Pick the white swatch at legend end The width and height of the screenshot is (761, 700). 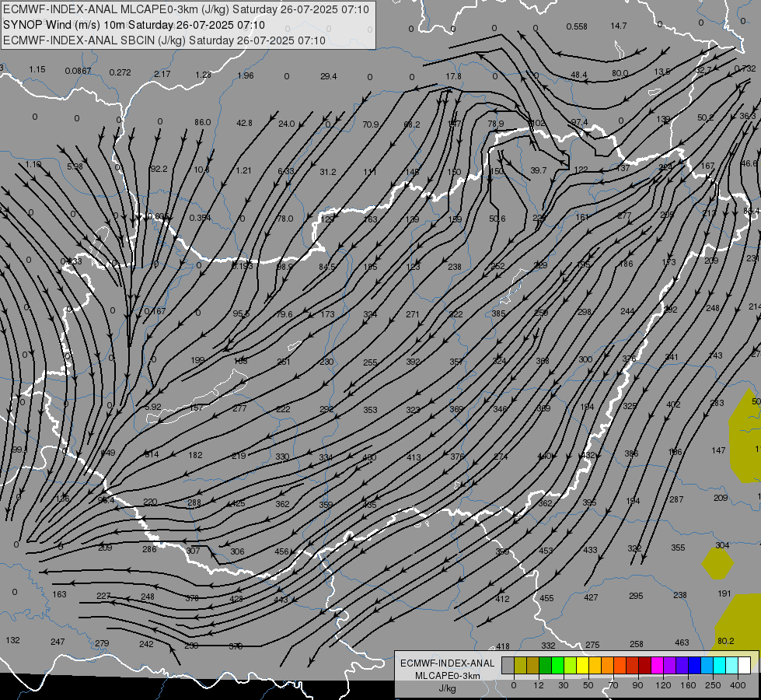744,665
